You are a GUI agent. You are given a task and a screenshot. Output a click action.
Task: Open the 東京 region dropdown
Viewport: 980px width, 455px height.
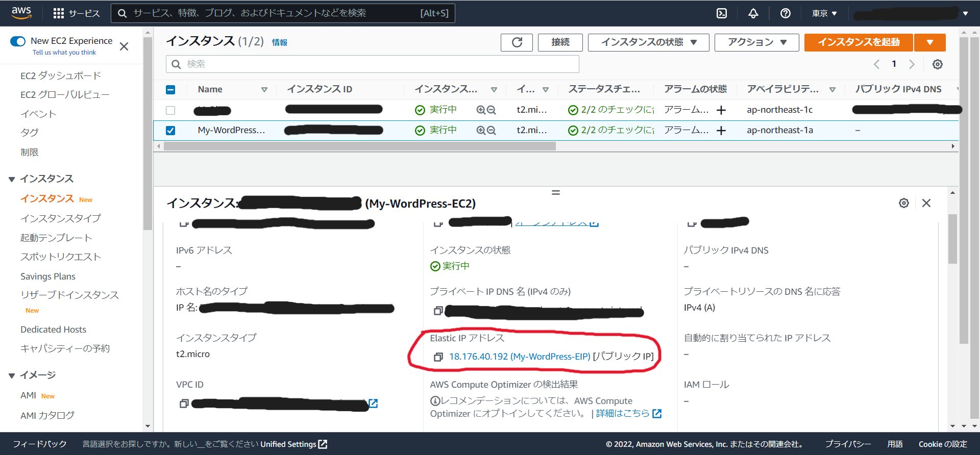824,13
